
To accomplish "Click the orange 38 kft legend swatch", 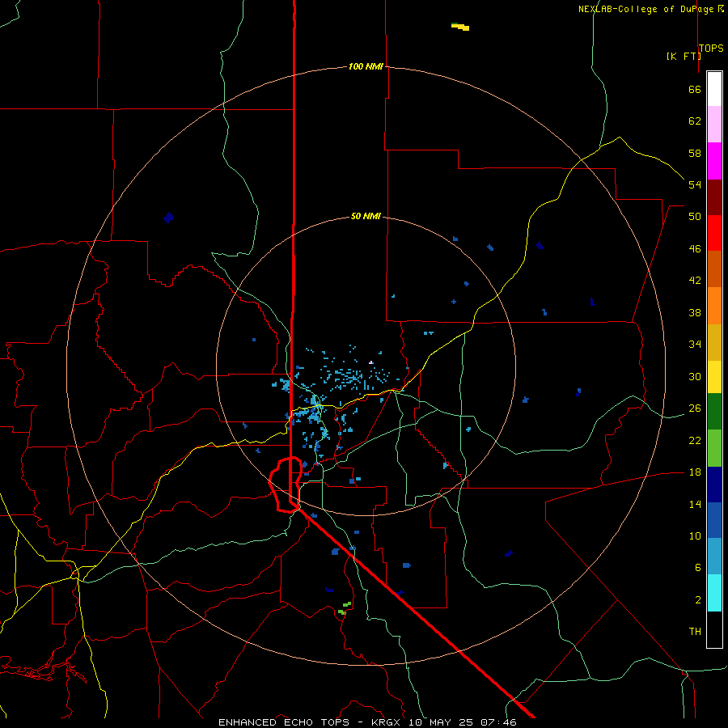I will click(714, 306).
